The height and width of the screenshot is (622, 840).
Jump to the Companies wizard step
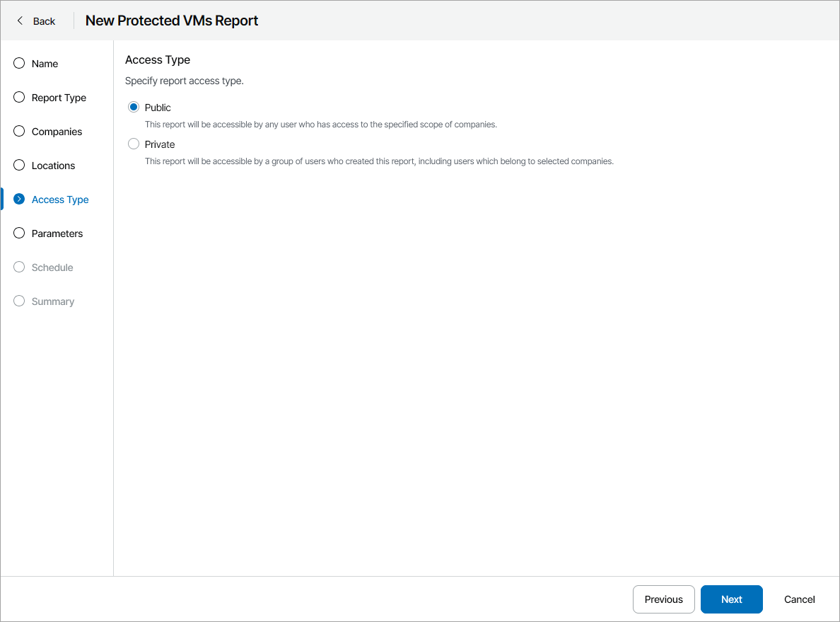click(57, 132)
